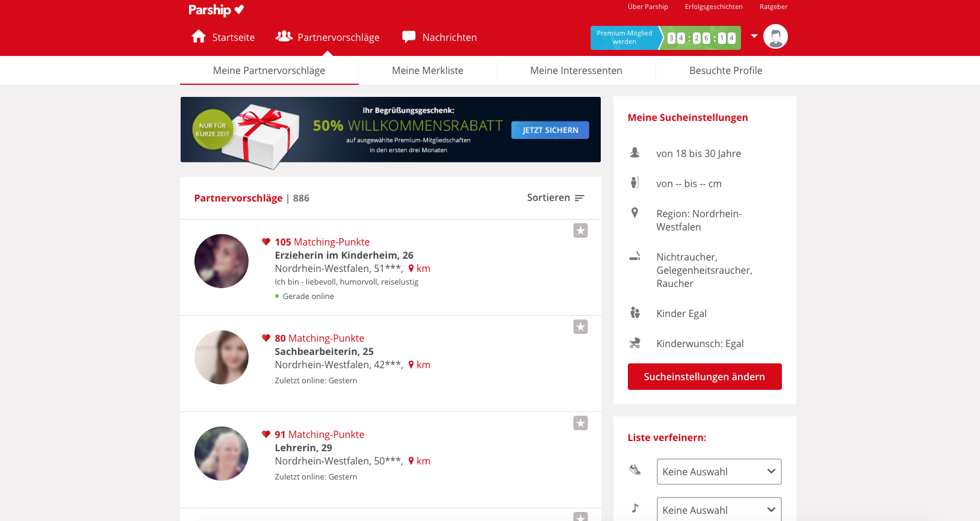Add the Lehrerin profile to Merkliste star
980x521 pixels.
[580, 423]
